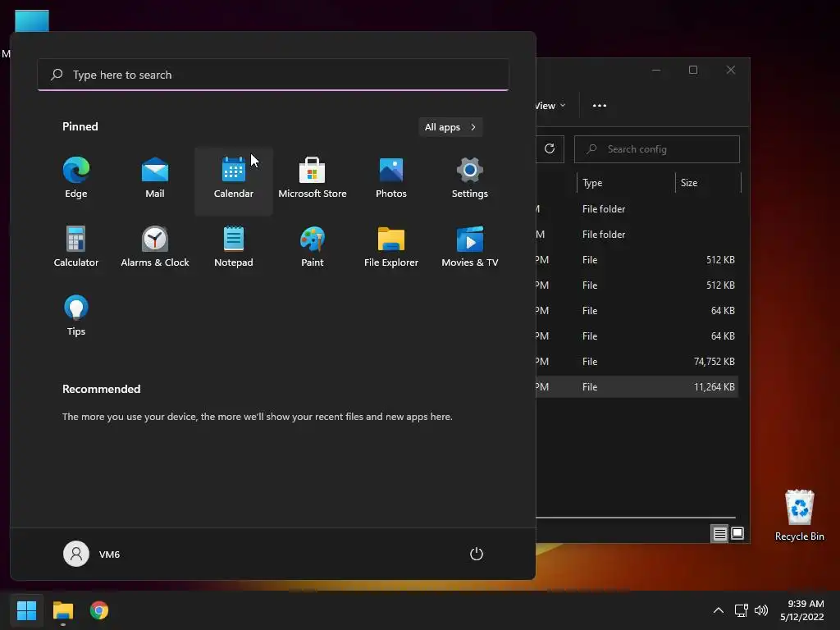The height and width of the screenshot is (630, 840).
Task: Switch File Explorer to details view
Action: (719, 533)
